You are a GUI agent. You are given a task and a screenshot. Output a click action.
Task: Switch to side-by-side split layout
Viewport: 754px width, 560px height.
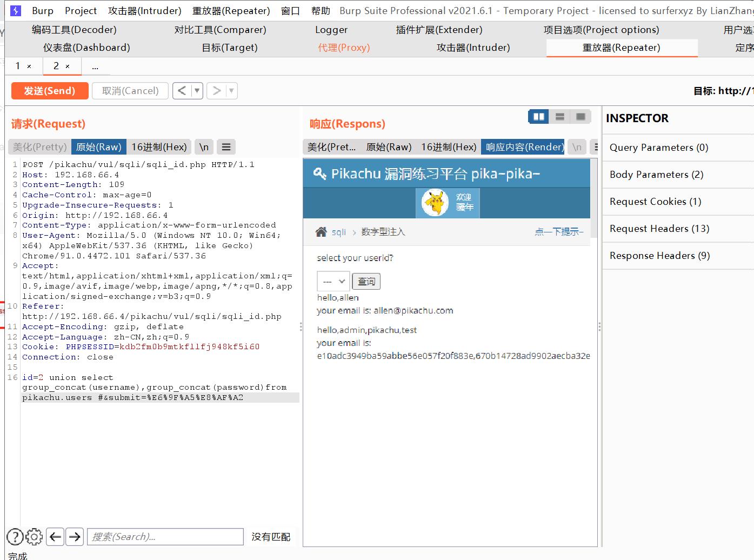(538, 117)
